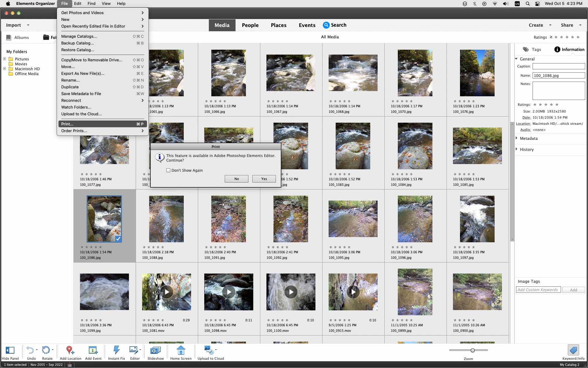This screenshot has width=588, height=368.
Task: Click the Home Screen icon
Action: click(x=181, y=350)
